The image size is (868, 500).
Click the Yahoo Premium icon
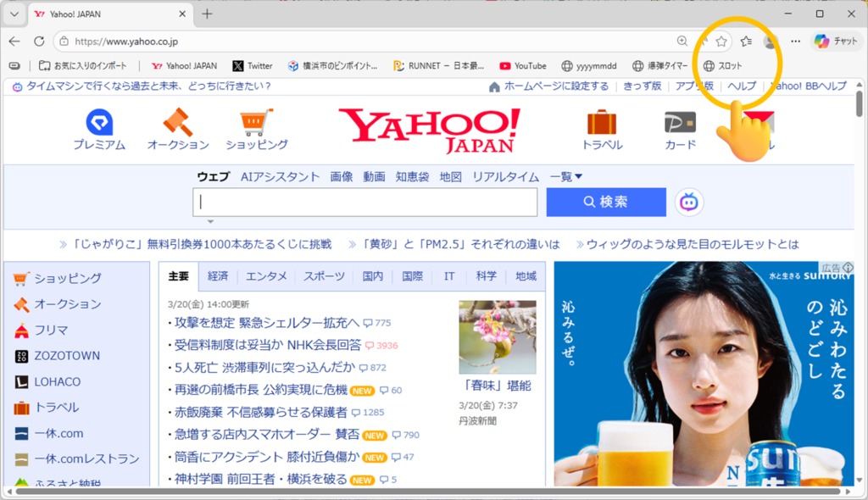[98, 122]
